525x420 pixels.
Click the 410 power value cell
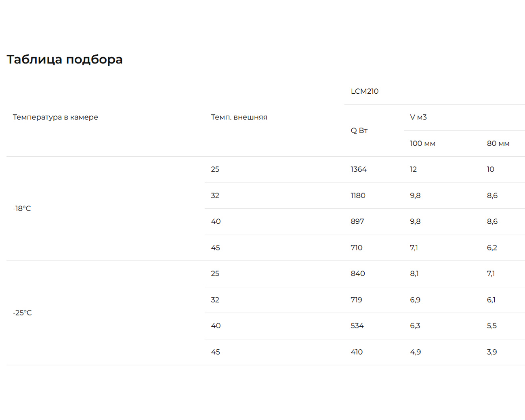(x=357, y=352)
